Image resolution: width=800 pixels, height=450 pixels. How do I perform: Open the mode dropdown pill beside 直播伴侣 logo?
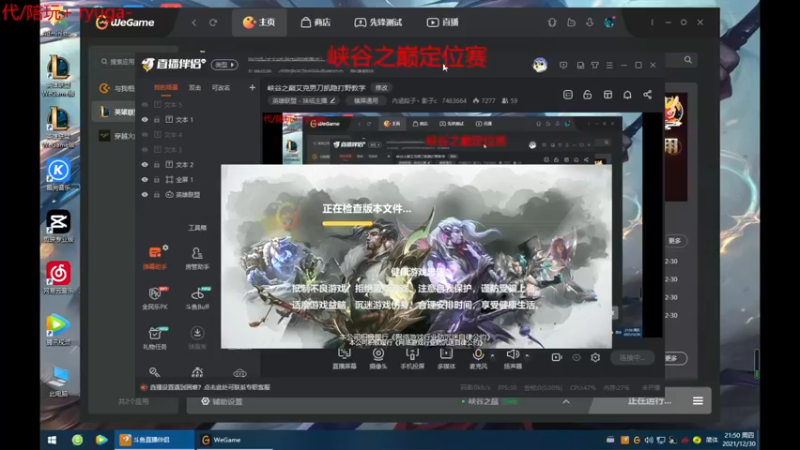pos(224,65)
